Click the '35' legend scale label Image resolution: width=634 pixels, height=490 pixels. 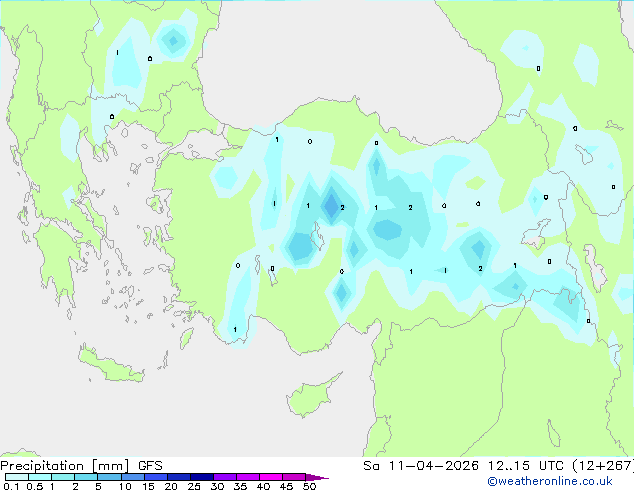(x=240, y=486)
